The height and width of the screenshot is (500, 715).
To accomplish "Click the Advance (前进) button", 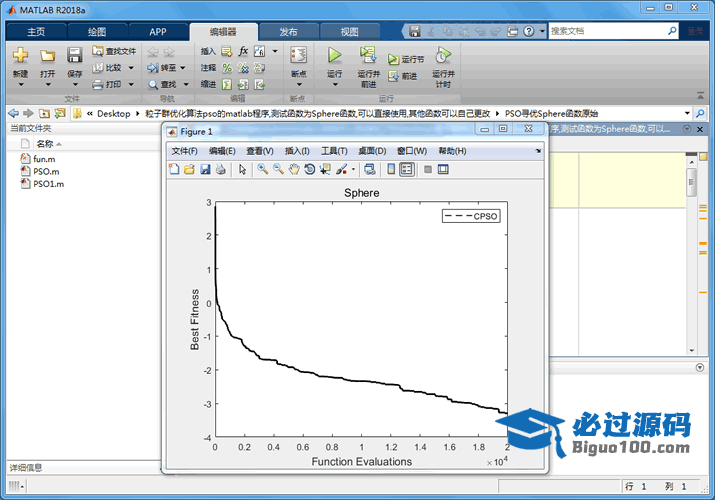I will click(403, 76).
